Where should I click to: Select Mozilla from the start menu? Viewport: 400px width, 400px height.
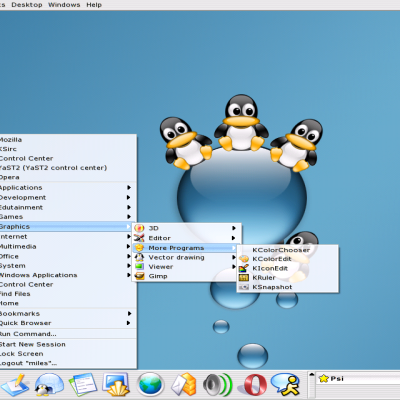click(68, 140)
